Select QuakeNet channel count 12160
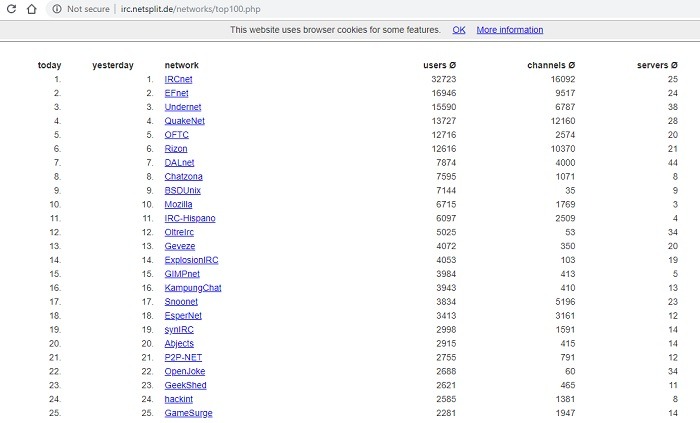This screenshot has height=423, width=700. click(x=563, y=121)
